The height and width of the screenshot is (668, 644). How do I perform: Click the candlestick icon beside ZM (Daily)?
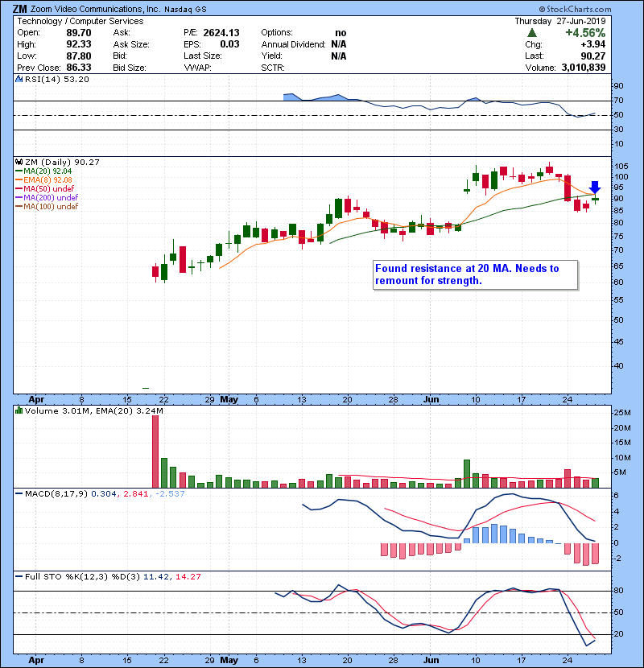[19, 162]
